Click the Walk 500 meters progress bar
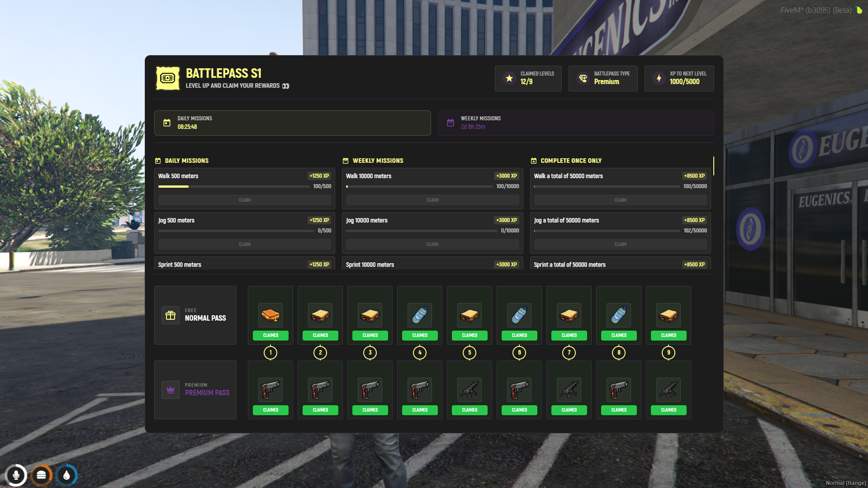The width and height of the screenshot is (868, 488). (234, 186)
